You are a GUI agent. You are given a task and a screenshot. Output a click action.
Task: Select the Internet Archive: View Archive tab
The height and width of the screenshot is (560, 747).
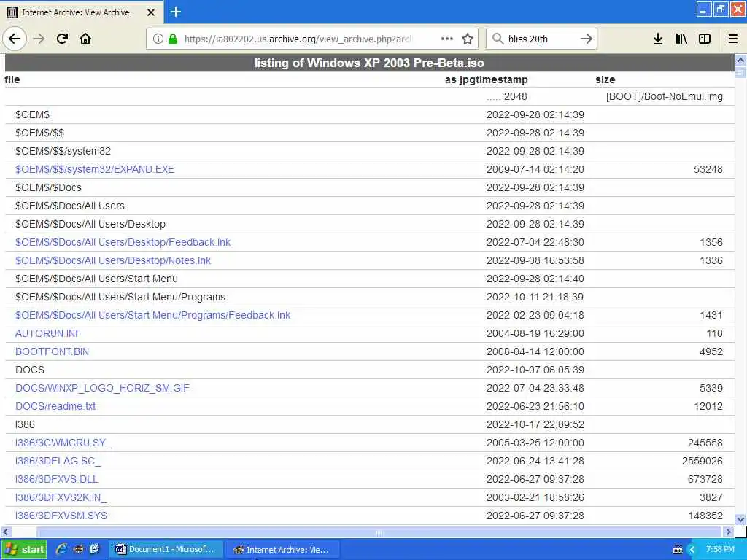pos(82,12)
